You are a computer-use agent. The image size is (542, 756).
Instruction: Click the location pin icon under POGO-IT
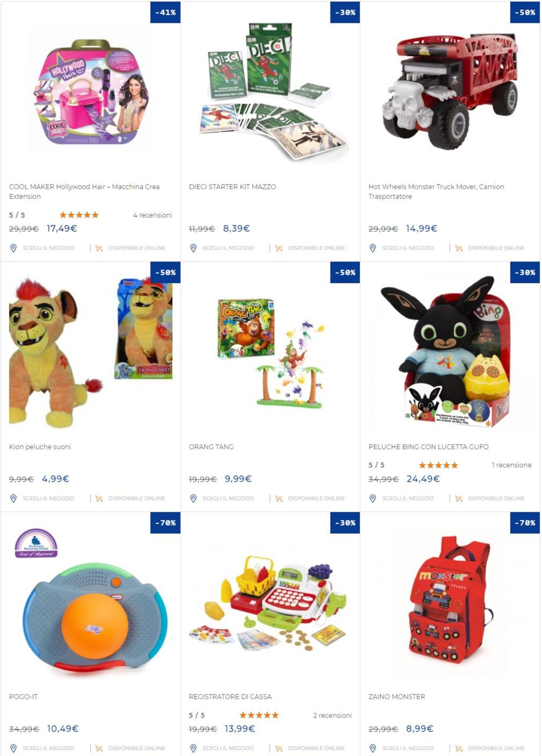13,748
